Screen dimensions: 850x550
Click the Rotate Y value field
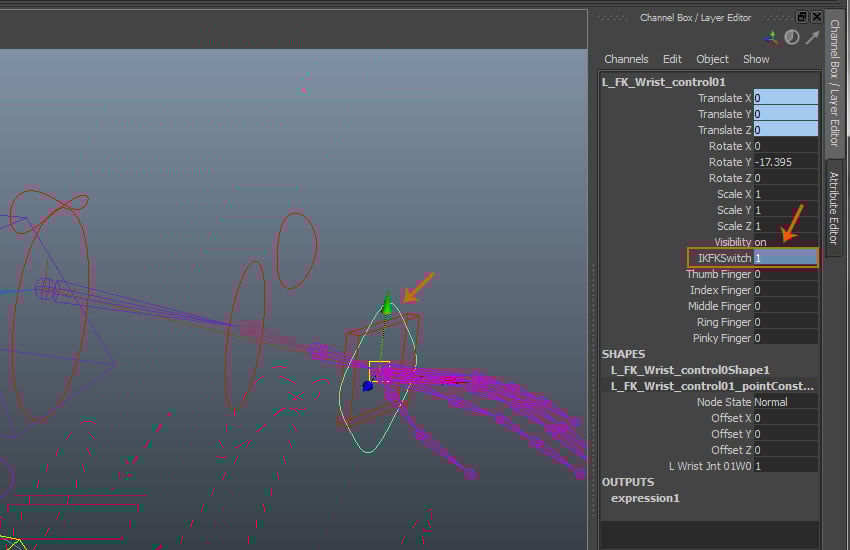click(785, 162)
